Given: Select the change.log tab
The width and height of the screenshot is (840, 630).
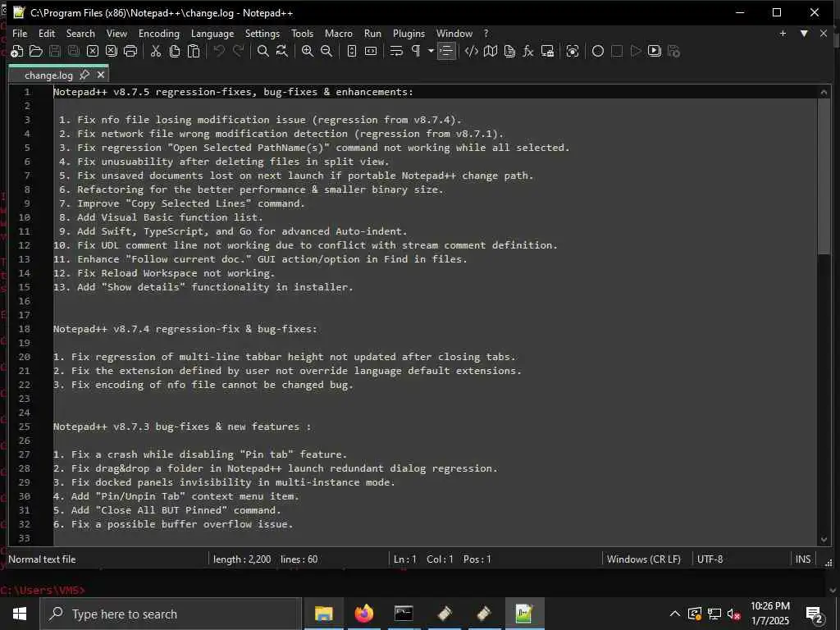Looking at the screenshot, I should click(48, 75).
